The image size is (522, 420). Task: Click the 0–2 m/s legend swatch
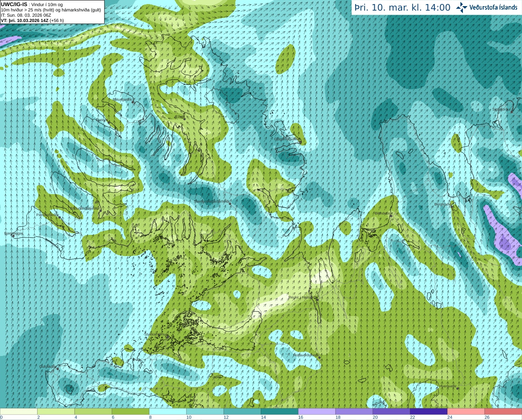pyautogui.click(x=19, y=411)
